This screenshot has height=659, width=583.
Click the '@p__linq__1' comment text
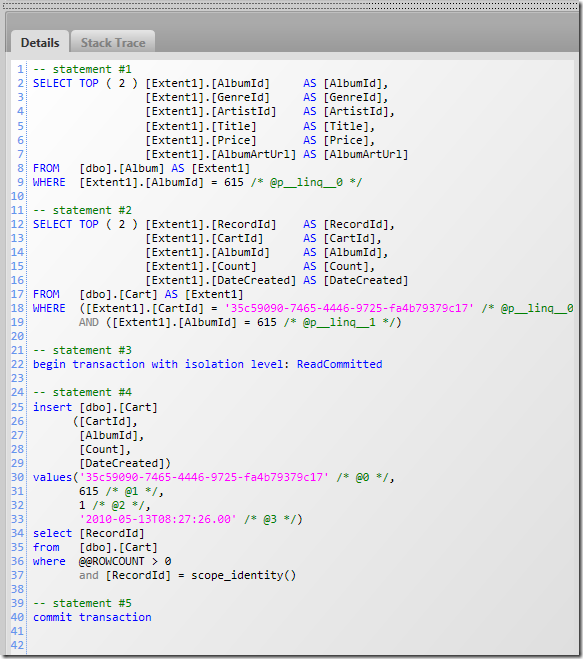(339, 322)
